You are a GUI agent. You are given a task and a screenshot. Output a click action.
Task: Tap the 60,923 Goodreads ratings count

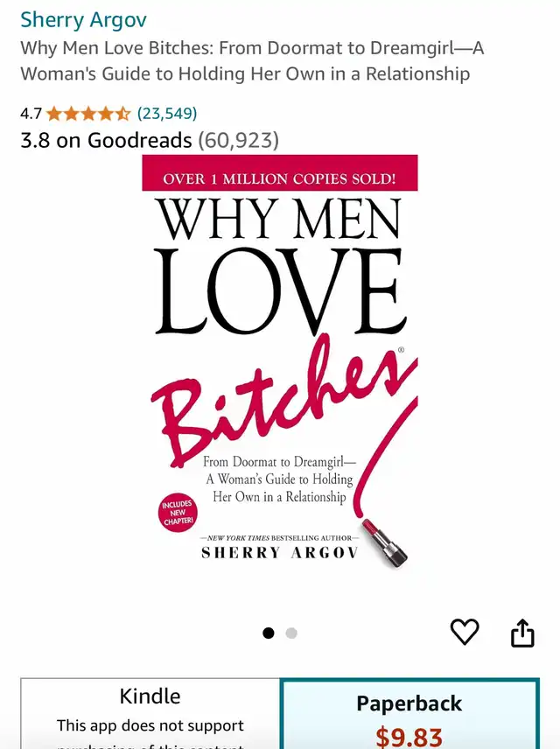coord(238,140)
